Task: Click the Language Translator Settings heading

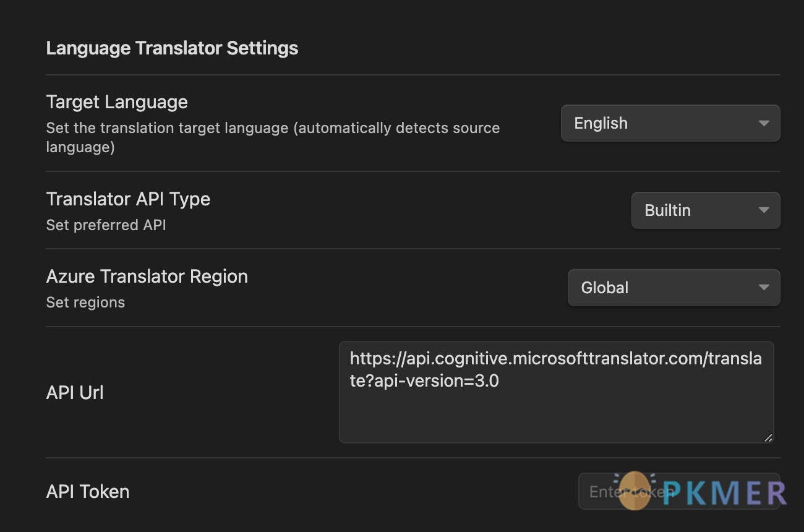Action: [172, 48]
